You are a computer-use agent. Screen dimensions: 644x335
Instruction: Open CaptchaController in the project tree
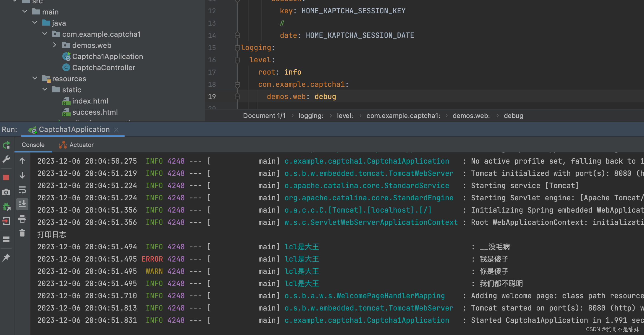(103, 68)
